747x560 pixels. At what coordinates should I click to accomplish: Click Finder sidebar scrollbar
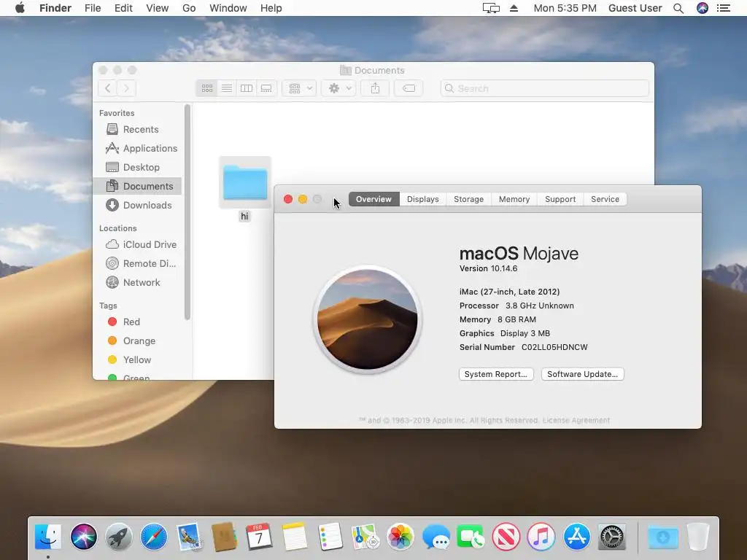point(187,212)
